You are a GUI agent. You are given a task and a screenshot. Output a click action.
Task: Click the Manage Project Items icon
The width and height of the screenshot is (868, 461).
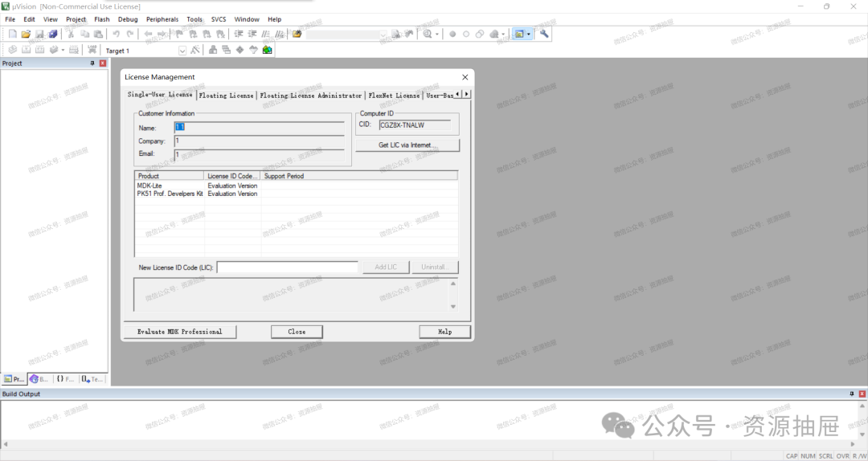(x=212, y=50)
